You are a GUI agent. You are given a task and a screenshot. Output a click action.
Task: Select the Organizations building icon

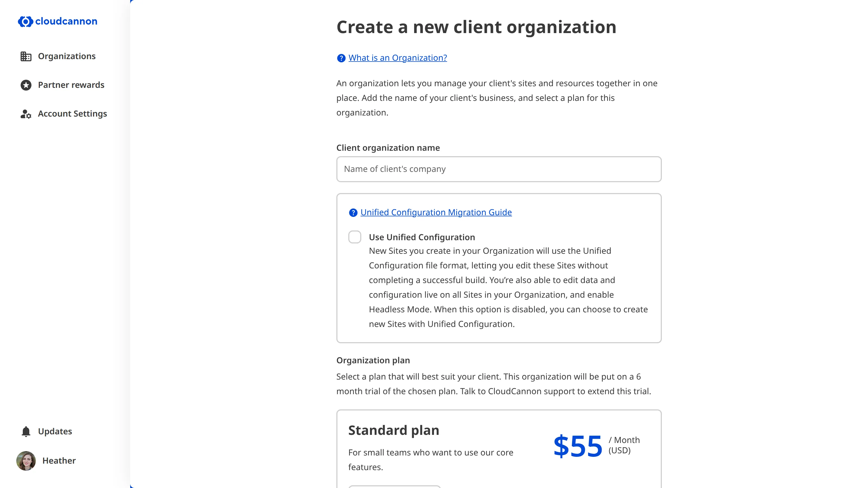pyautogui.click(x=26, y=56)
